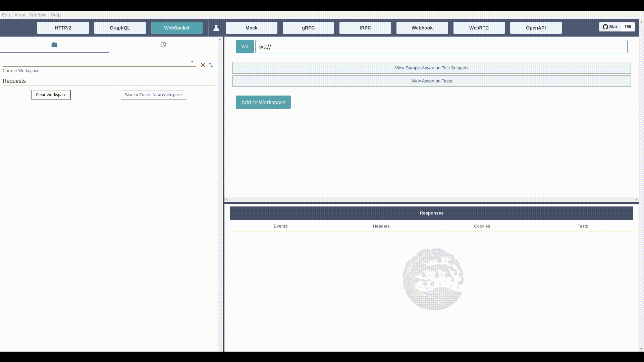Select the pin/keep sidebar icon
Image resolution: width=644 pixels, height=362 pixels.
216,27
